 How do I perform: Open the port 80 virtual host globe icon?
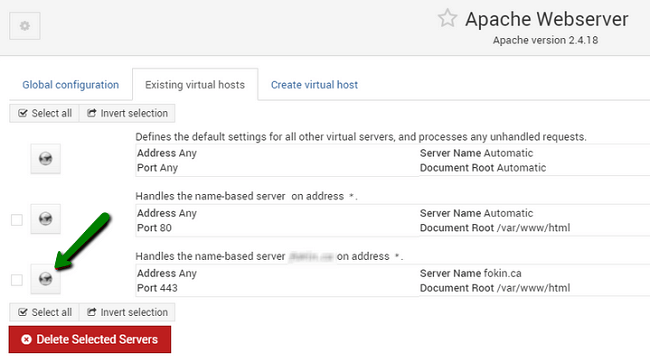(46, 219)
